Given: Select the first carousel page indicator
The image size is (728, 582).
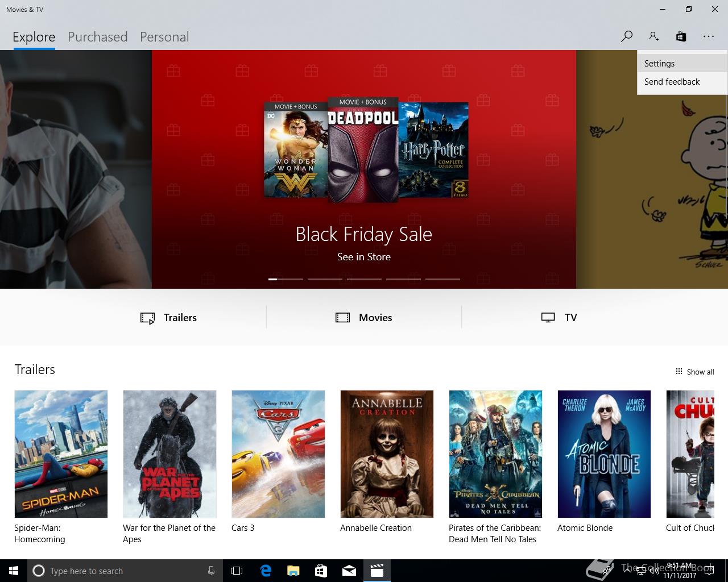Looking at the screenshot, I should (x=286, y=279).
